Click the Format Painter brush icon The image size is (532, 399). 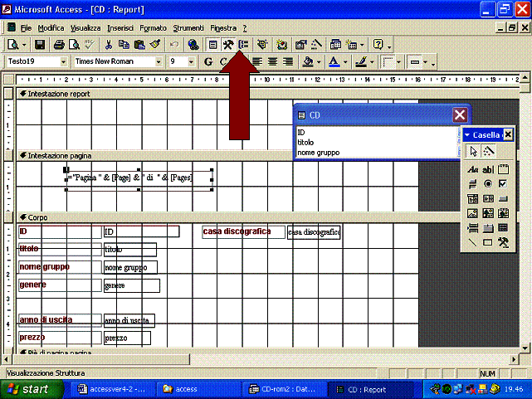(x=155, y=45)
